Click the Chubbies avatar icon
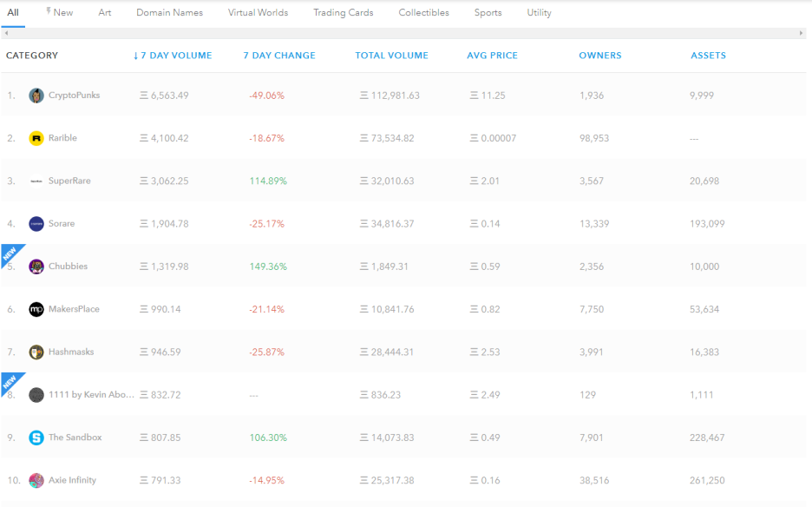The image size is (812, 507). 36,267
